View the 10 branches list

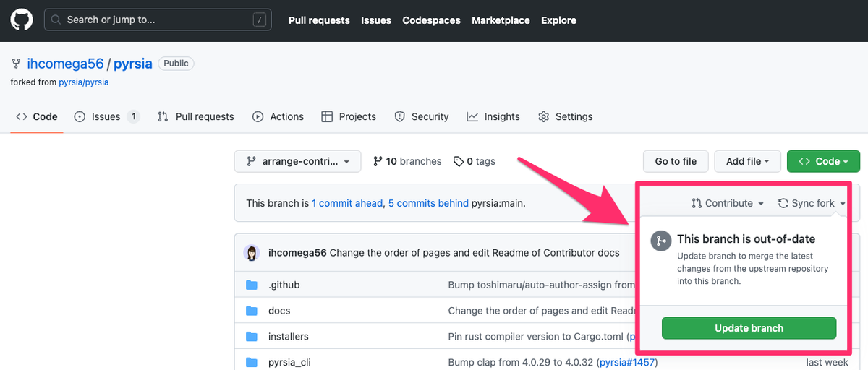click(407, 161)
